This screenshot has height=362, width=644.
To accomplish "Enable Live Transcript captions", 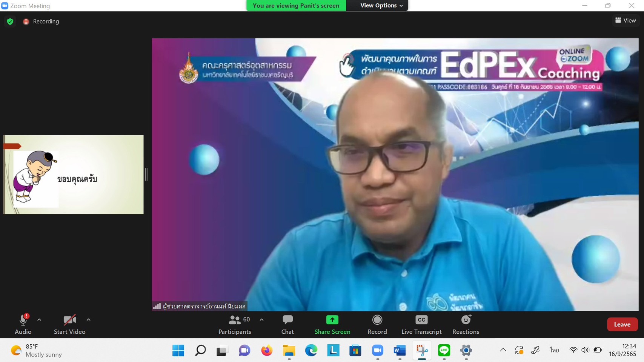I will coord(421,324).
